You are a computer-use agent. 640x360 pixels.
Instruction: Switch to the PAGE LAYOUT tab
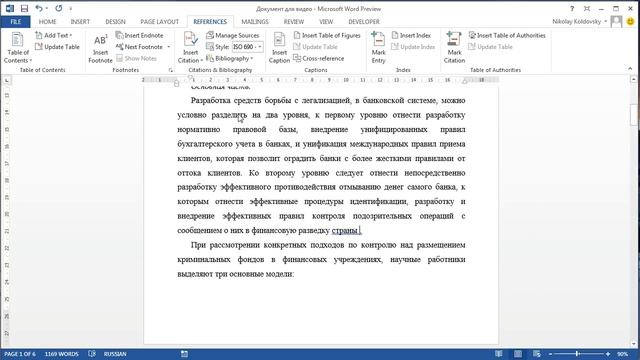pyautogui.click(x=160, y=22)
